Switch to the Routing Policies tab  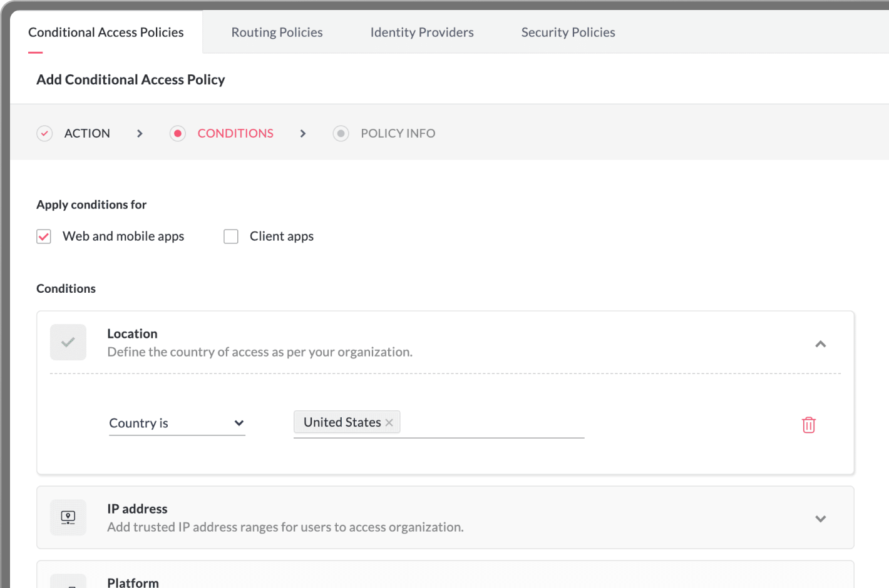pos(277,32)
